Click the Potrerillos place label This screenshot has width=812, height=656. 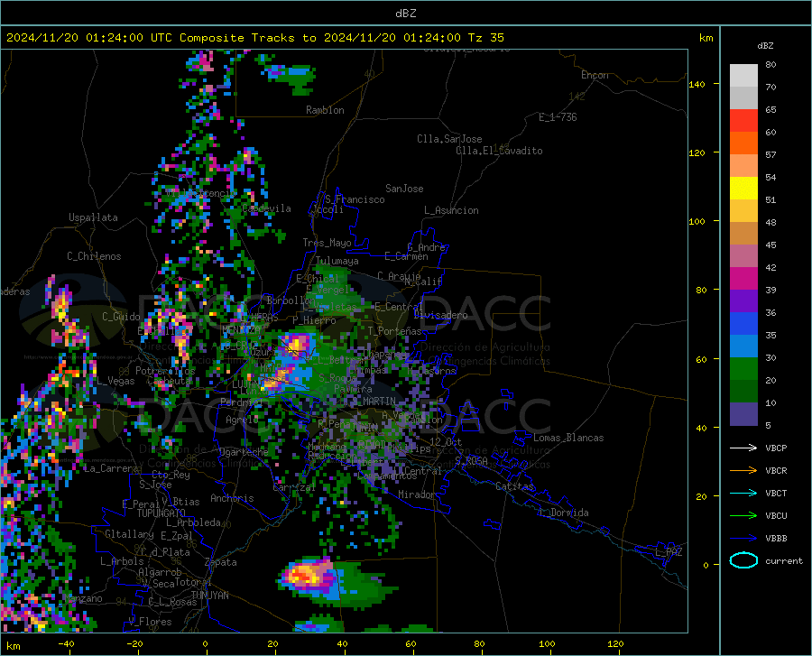click(165, 371)
